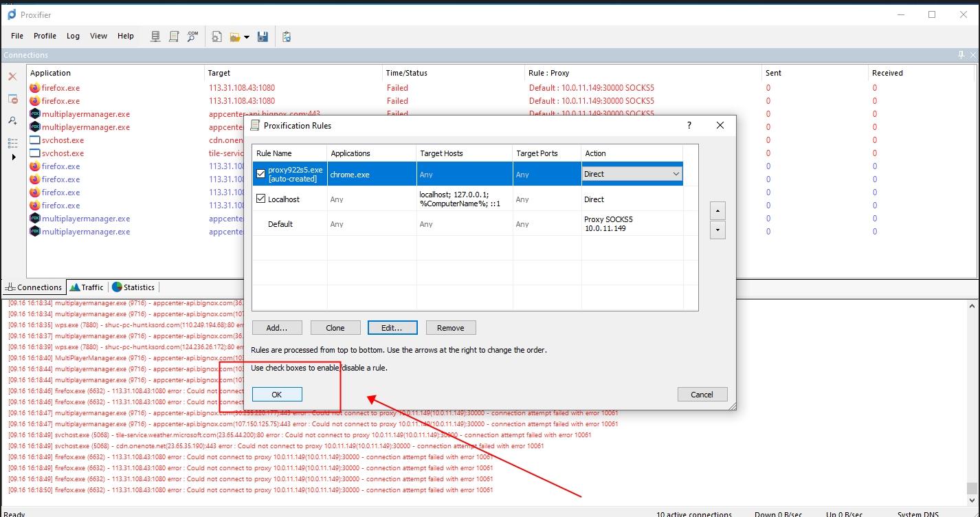Open the Action dropdown set to Direct
The width and height of the screenshot is (980, 517).
click(676, 175)
